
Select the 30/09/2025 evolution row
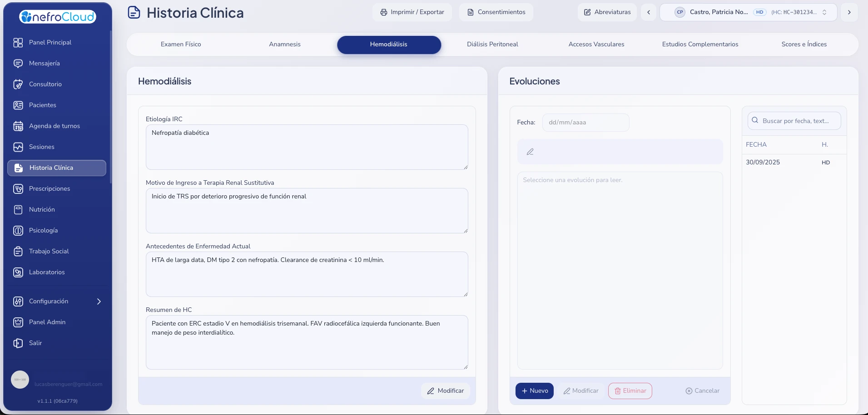[x=794, y=163]
